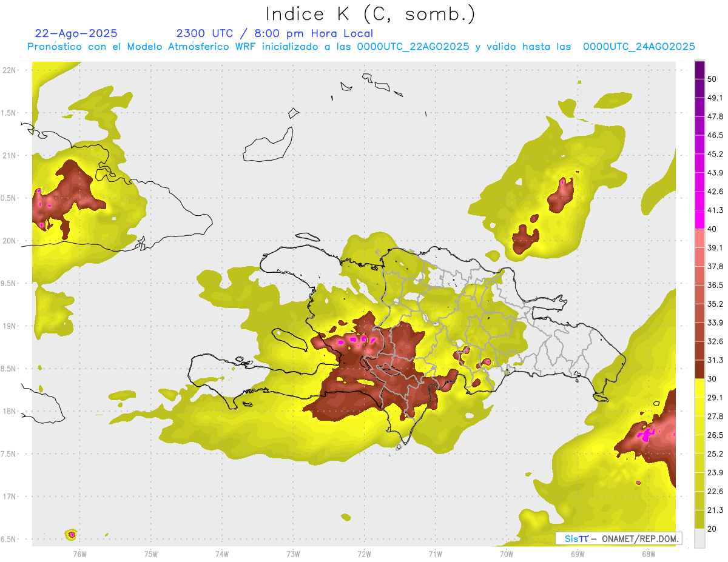Viewport: 728px width, 562px height.
Task: Click the valid-until stamp 0000UTC_24AGO2025
Action: pyautogui.click(x=639, y=47)
